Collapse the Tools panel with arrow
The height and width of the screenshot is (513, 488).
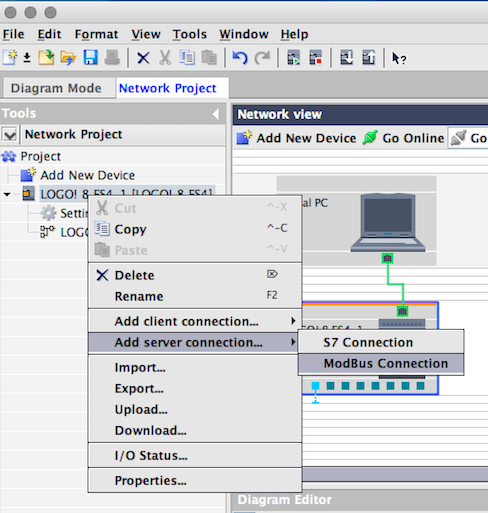coord(216,114)
